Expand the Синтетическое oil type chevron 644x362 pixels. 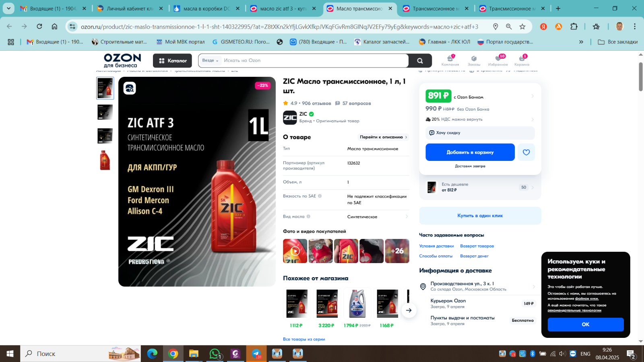[407, 216]
